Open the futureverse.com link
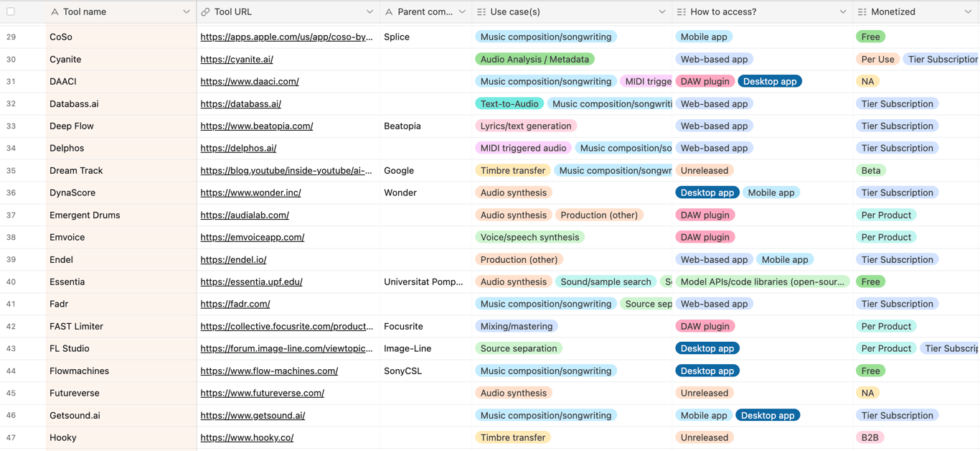The image size is (980, 451). pyautogui.click(x=262, y=393)
